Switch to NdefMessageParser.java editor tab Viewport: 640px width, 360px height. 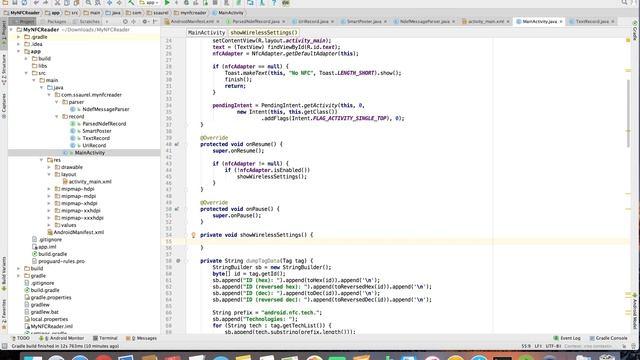[x=424, y=21]
